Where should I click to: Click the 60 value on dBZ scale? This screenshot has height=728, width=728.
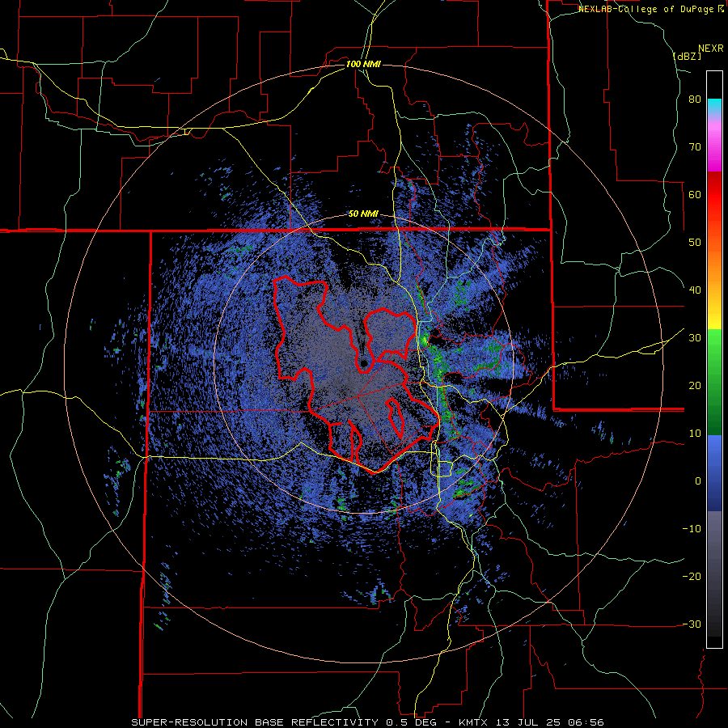pos(695,194)
